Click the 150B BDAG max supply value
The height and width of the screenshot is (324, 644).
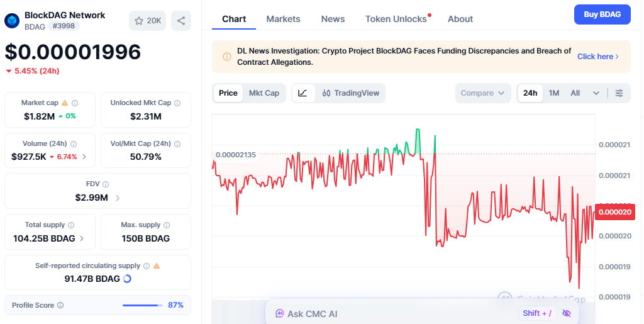coord(146,238)
